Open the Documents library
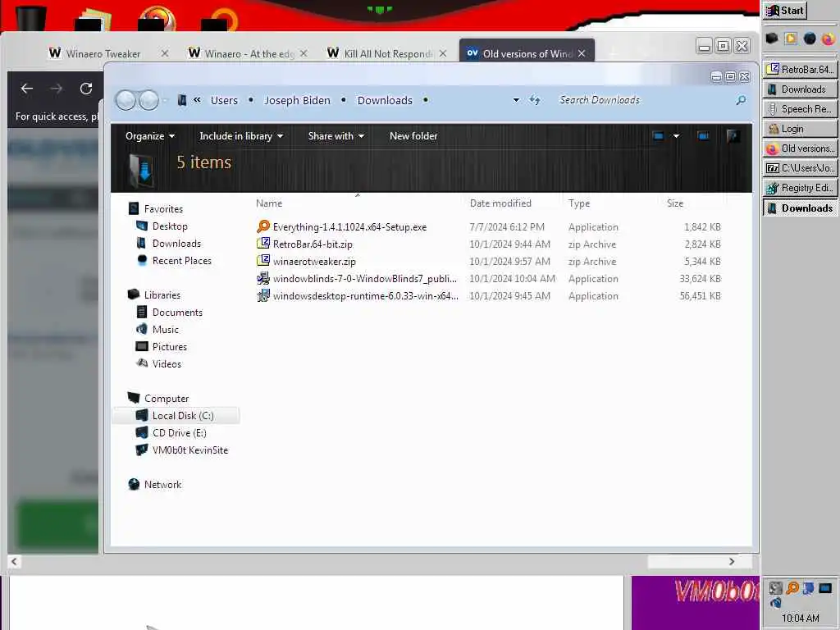840x630 pixels. click(x=177, y=313)
